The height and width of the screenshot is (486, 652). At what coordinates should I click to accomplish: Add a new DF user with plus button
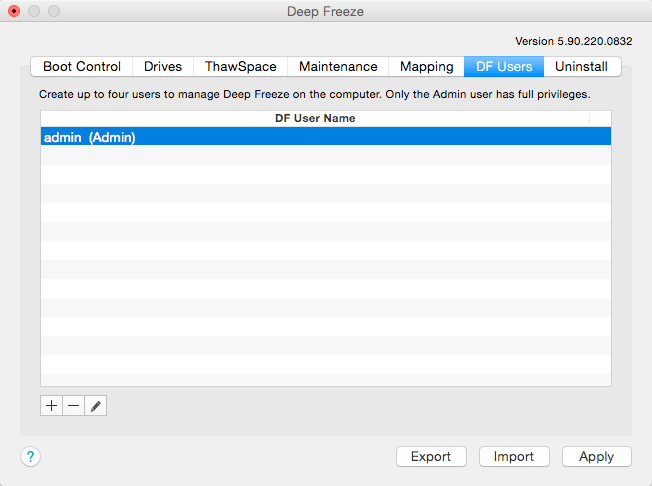[x=51, y=405]
